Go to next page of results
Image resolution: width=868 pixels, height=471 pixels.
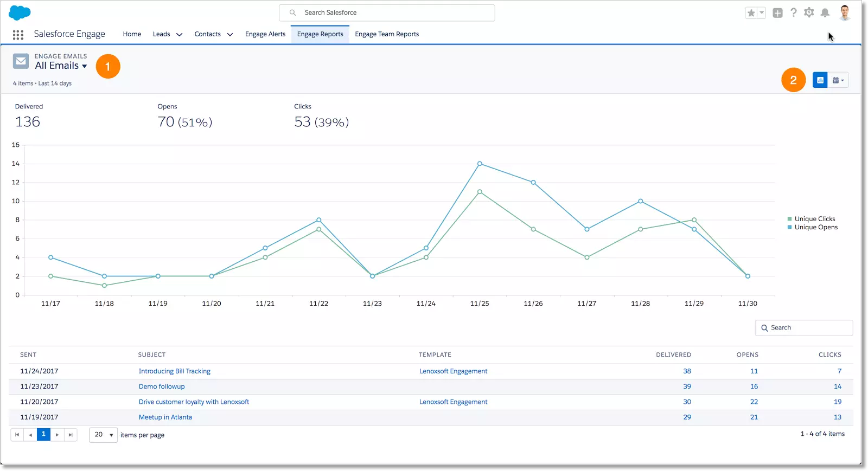[x=57, y=435]
